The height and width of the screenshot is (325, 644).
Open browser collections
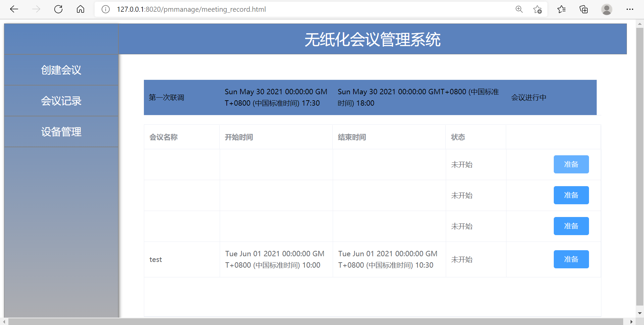click(x=584, y=9)
